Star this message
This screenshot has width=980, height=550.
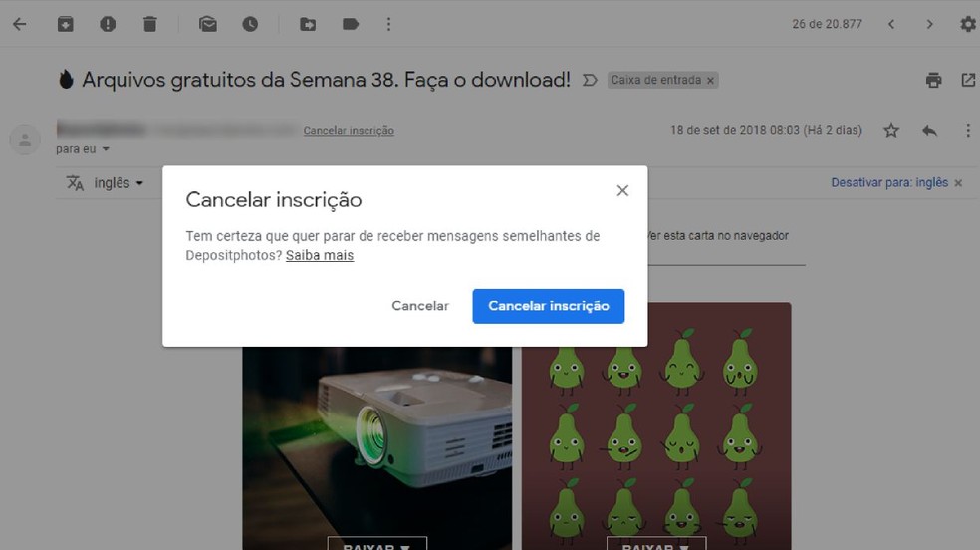click(891, 130)
